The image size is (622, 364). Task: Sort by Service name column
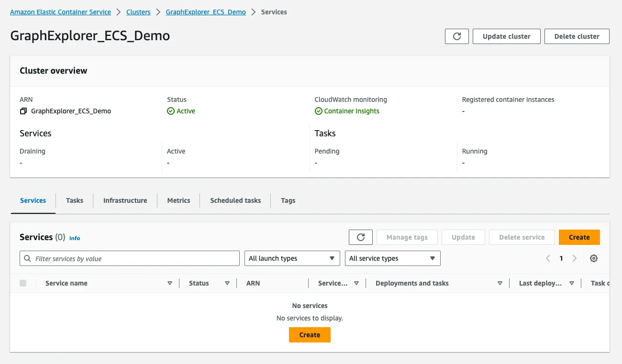coord(170,283)
